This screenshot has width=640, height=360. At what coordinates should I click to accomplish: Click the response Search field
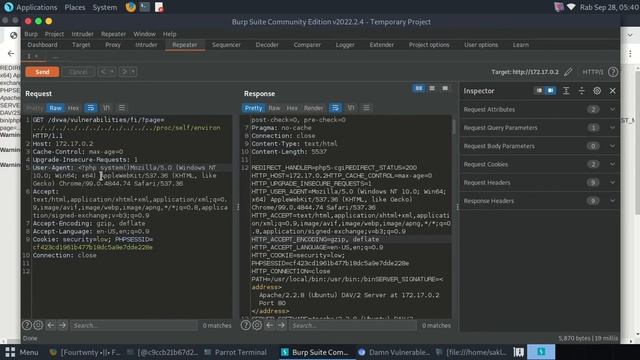(x=353, y=325)
